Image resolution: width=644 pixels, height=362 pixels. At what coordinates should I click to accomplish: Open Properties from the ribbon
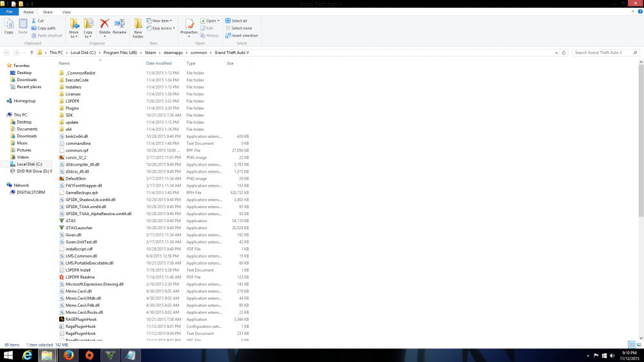(x=189, y=26)
